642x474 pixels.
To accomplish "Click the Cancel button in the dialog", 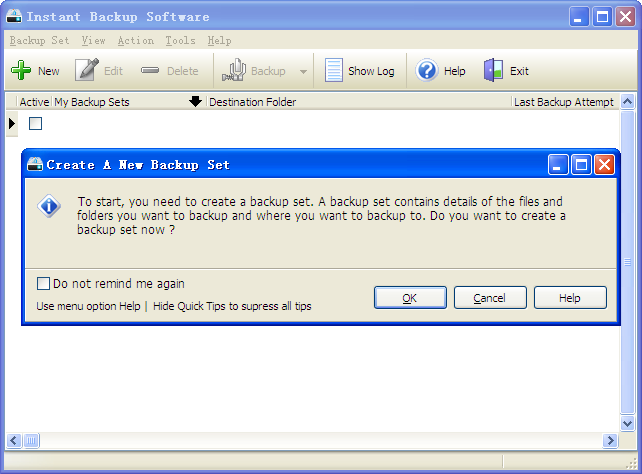I will 490,298.
